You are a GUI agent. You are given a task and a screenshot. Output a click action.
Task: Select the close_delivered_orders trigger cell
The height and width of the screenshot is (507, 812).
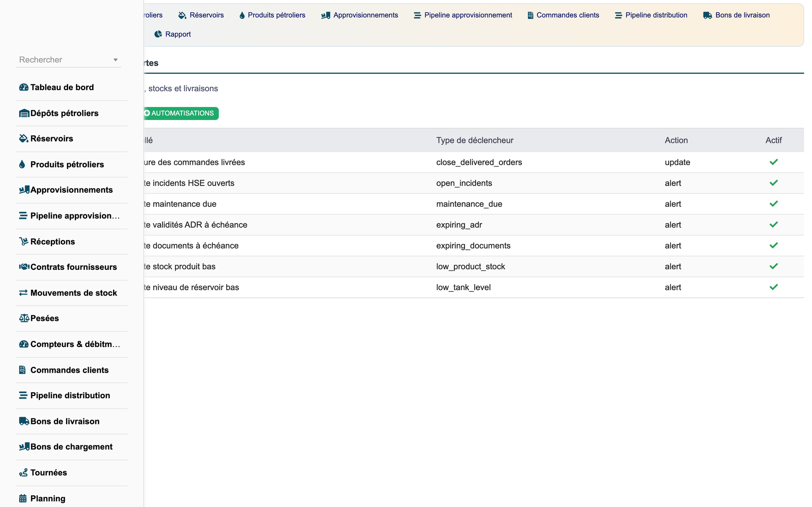pyautogui.click(x=479, y=162)
